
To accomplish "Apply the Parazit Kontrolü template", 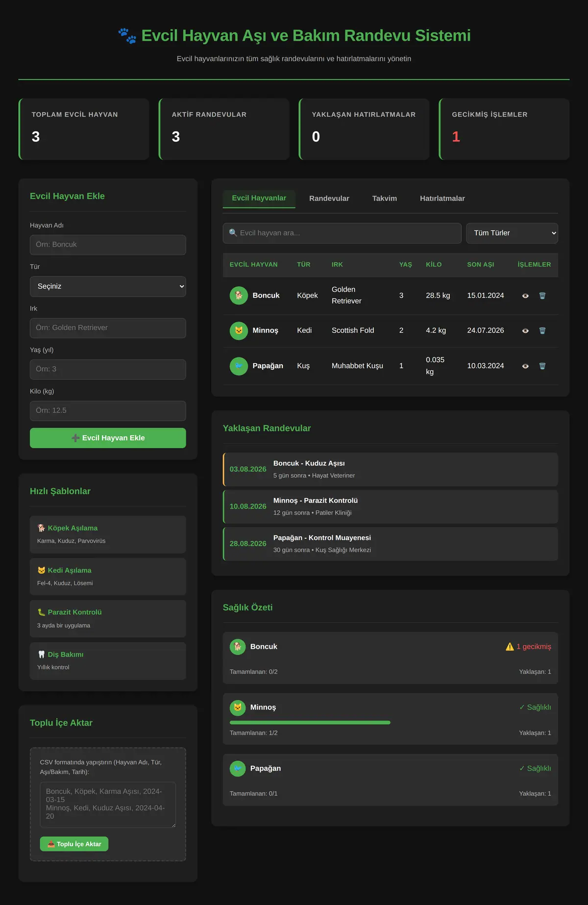I will (x=108, y=619).
